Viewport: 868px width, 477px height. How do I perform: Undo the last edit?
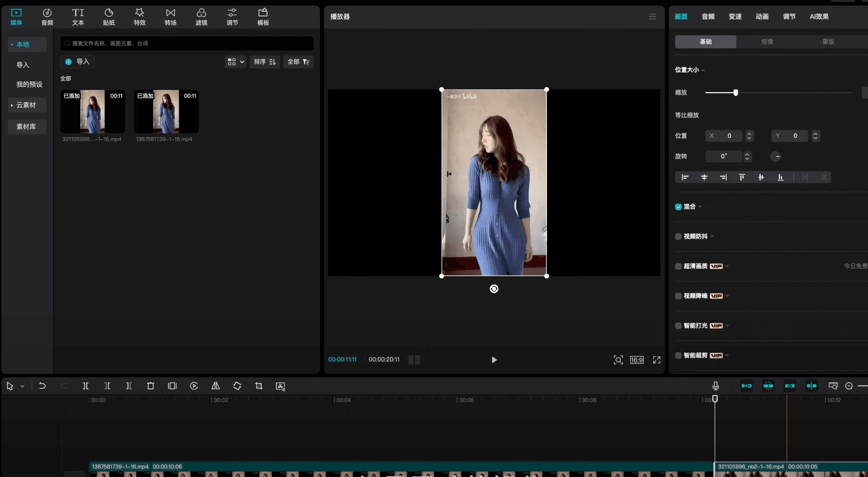pos(42,386)
